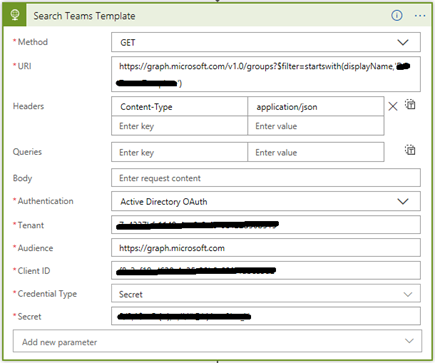
Task: Click the application/json header value cell
Action: (x=316, y=107)
